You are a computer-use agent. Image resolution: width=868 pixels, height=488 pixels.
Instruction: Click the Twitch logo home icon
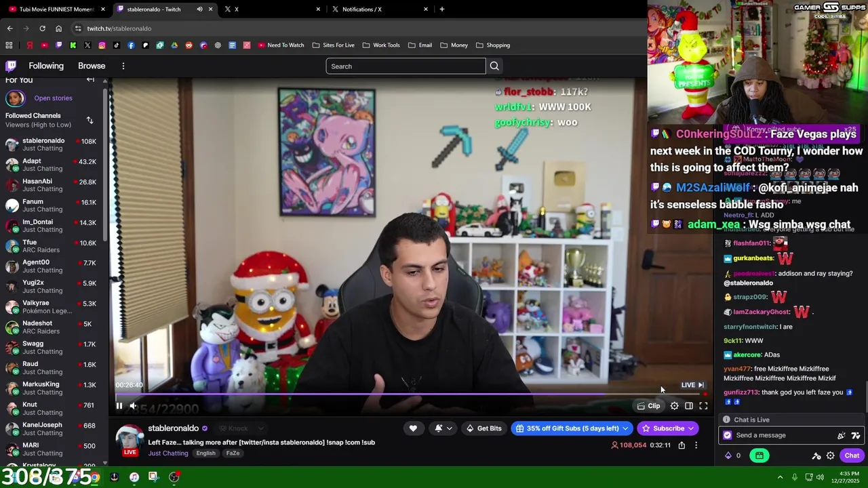coord(11,66)
